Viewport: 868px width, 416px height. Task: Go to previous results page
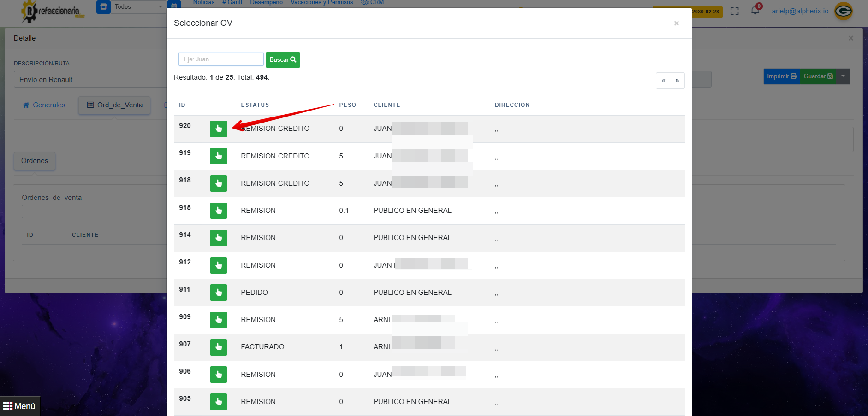click(x=663, y=81)
